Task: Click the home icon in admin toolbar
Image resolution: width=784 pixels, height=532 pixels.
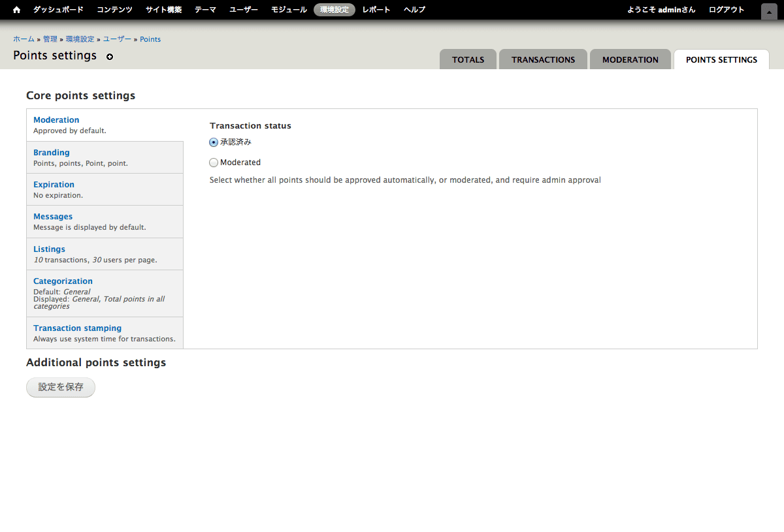Action: [x=17, y=10]
